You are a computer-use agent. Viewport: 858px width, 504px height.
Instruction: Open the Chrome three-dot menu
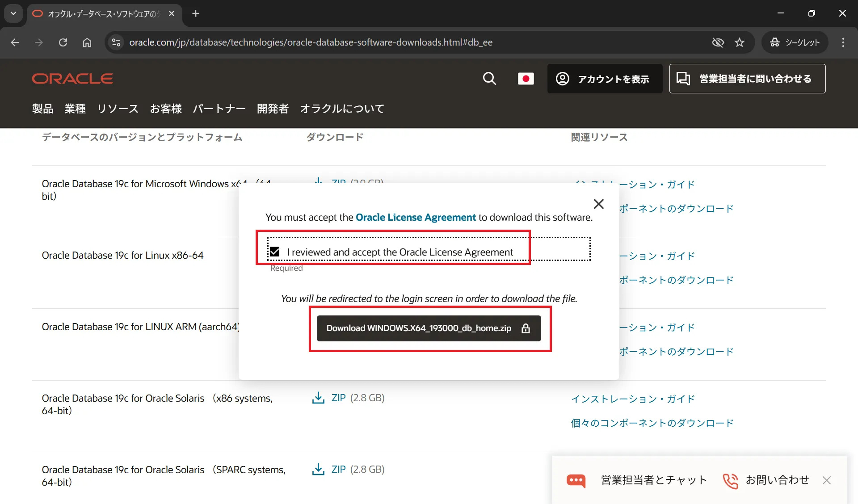[843, 42]
